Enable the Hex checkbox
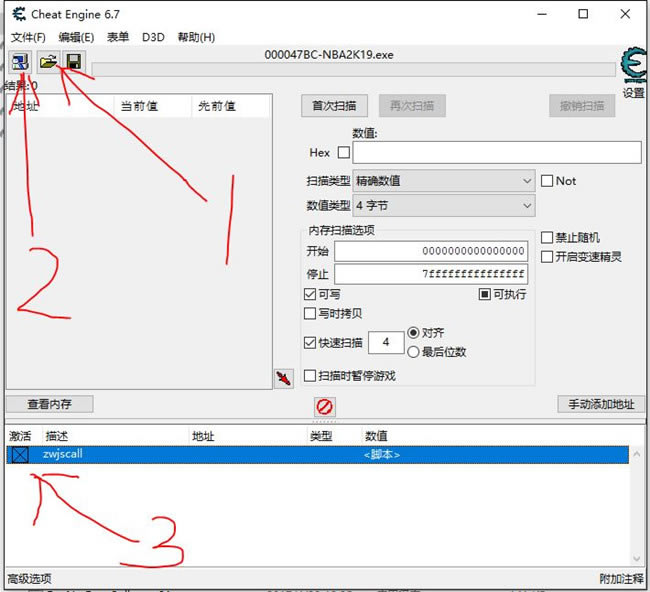 pyautogui.click(x=344, y=153)
